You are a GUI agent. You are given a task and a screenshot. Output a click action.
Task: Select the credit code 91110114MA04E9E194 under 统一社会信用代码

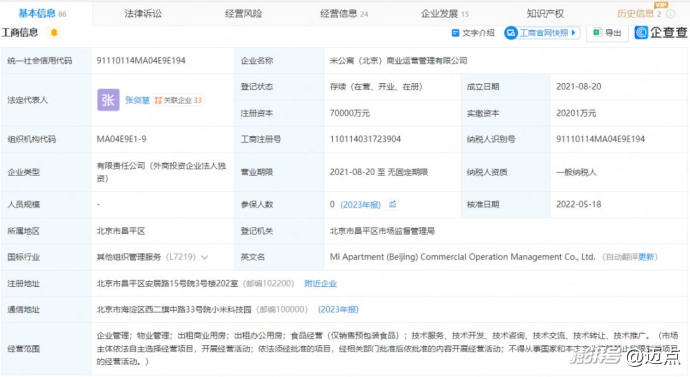click(141, 61)
